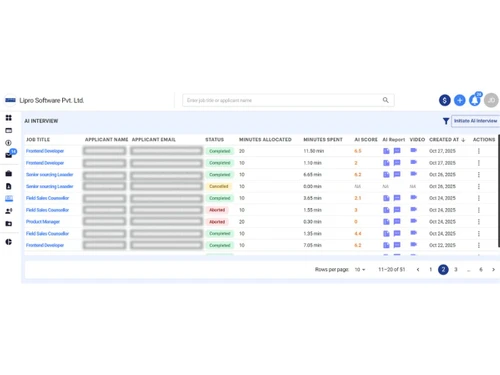The width and height of the screenshot is (500, 375).
Task: Sort by the Created At column arrow
Action: pos(463,140)
